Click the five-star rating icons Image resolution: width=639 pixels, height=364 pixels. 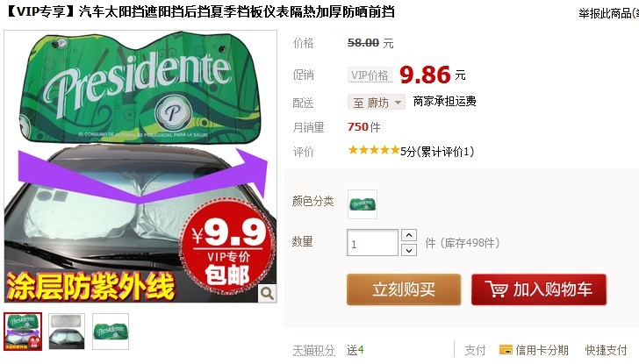point(374,150)
